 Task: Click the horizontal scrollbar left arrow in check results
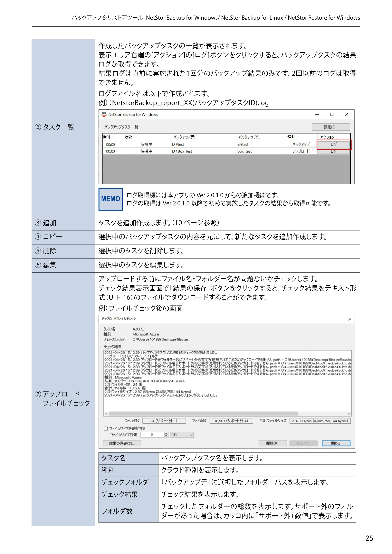click(x=106, y=414)
